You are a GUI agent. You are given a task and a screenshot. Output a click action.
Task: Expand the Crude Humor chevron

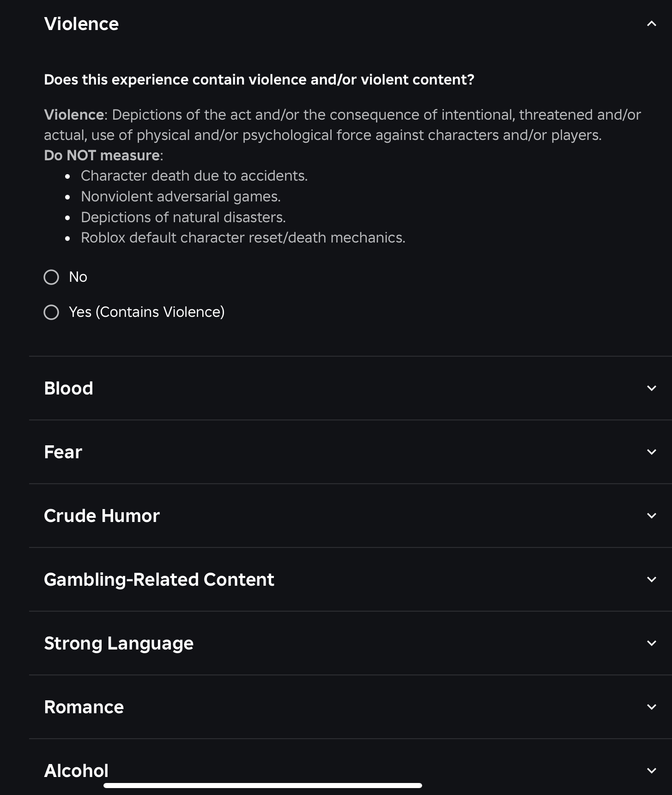[651, 516]
